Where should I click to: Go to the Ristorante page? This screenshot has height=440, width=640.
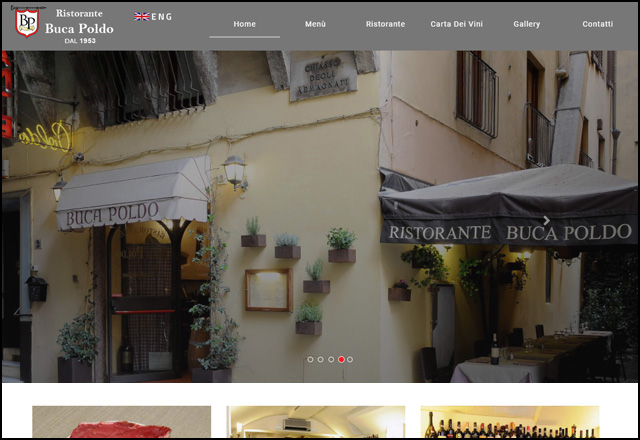[x=385, y=24]
